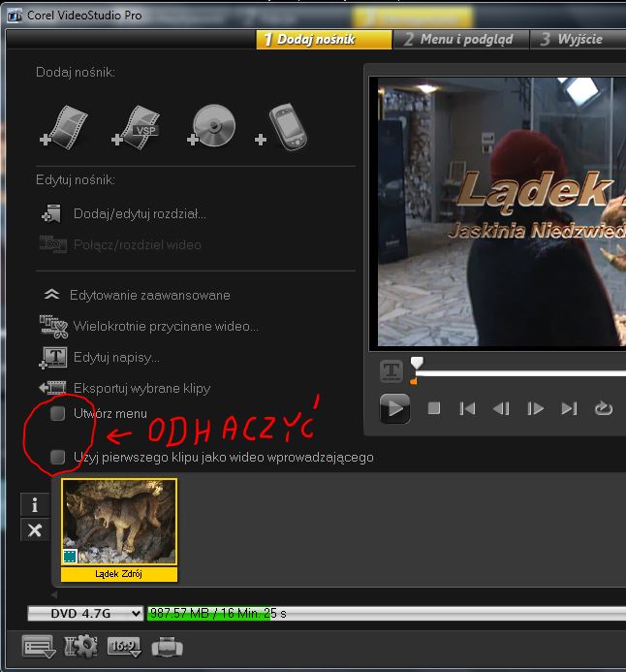Select the Lądek Zdrój clip thumbnail

[x=120, y=524]
